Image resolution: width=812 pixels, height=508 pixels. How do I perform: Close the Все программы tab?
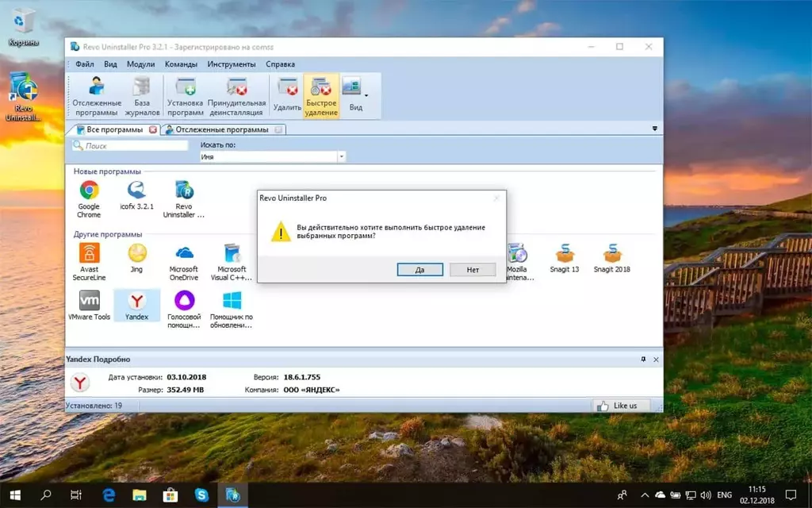[153, 129]
